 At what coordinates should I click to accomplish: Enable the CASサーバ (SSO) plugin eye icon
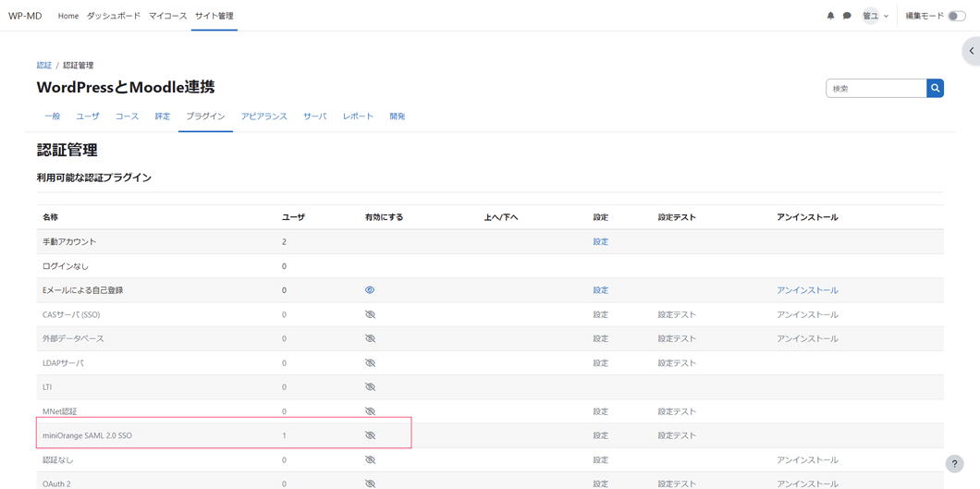370,315
